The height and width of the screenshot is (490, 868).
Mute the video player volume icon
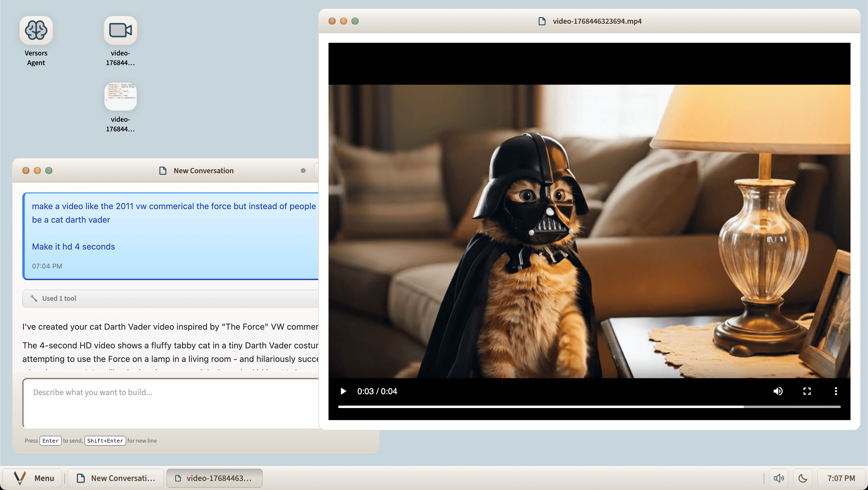click(778, 391)
